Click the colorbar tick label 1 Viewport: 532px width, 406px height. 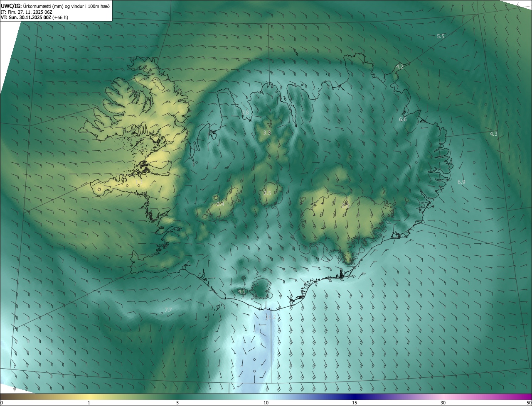tap(89, 403)
